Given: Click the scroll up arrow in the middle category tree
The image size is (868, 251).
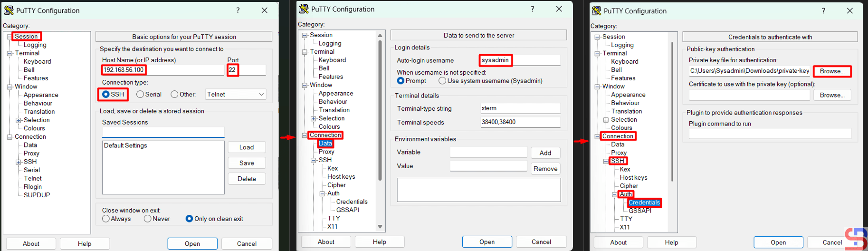Looking at the screenshot, I should [x=380, y=35].
